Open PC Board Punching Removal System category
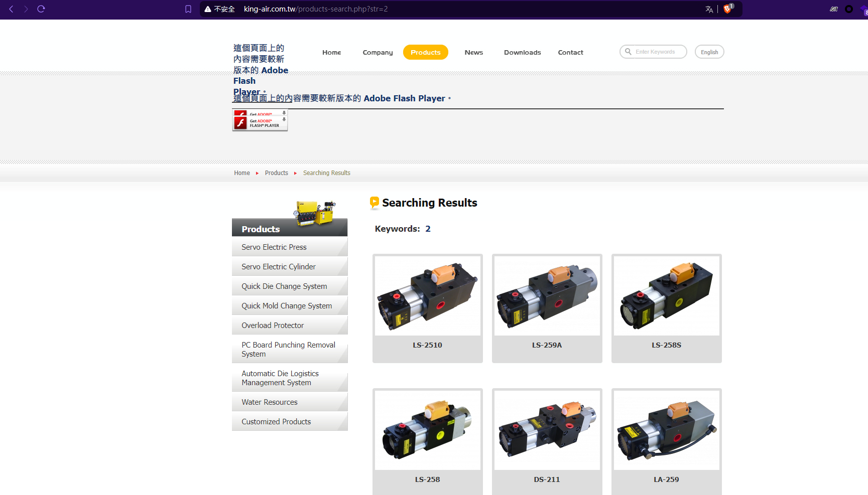This screenshot has height=495, width=868. tap(290, 350)
